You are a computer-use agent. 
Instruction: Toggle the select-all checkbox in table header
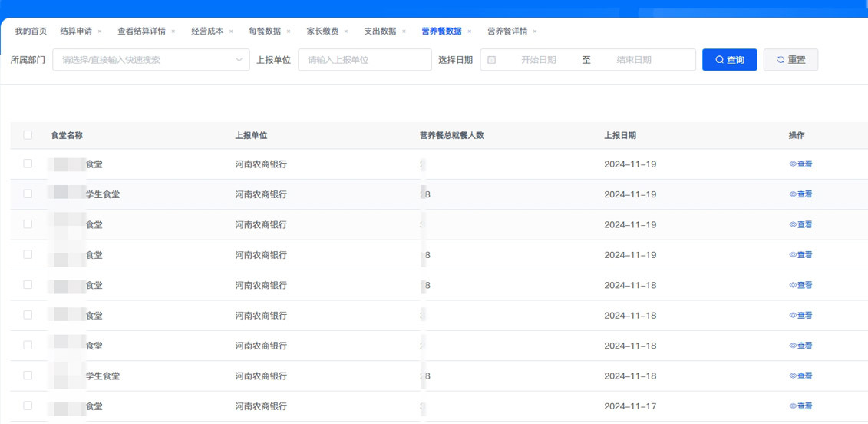tap(28, 135)
